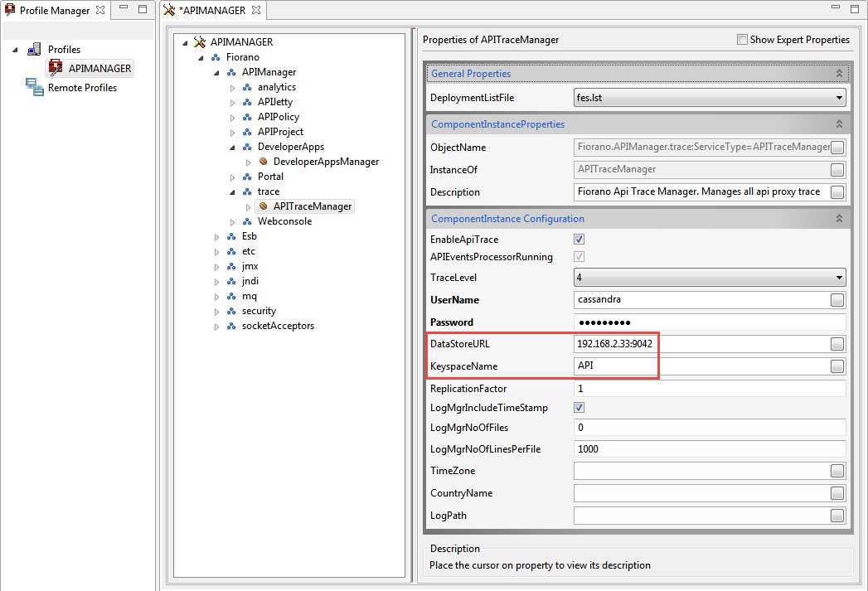Select the APITraceManager component icon
This screenshot has height=591, width=868.
[x=263, y=206]
